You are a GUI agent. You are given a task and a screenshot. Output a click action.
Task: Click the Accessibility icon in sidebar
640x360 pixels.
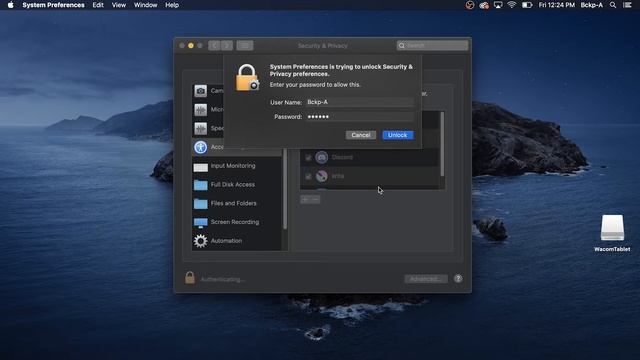tap(200, 147)
